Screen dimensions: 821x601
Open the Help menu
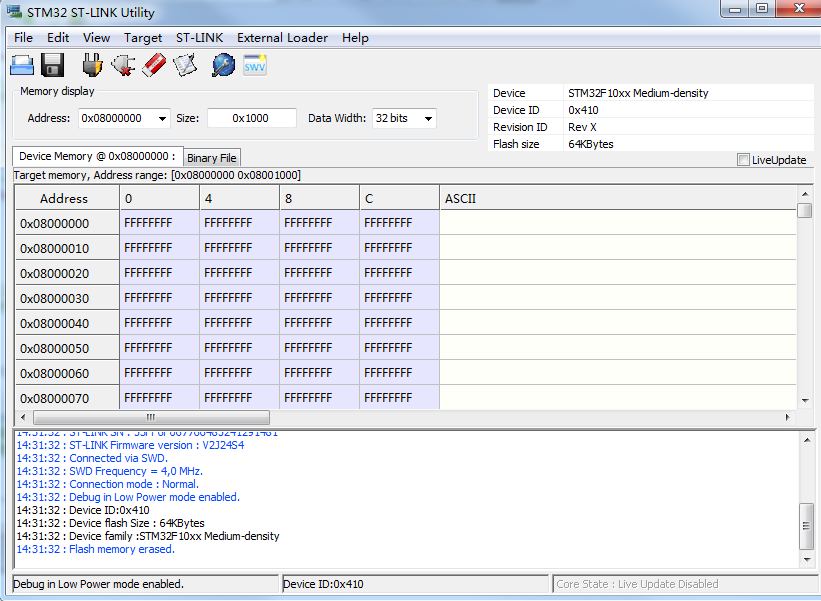tap(355, 38)
